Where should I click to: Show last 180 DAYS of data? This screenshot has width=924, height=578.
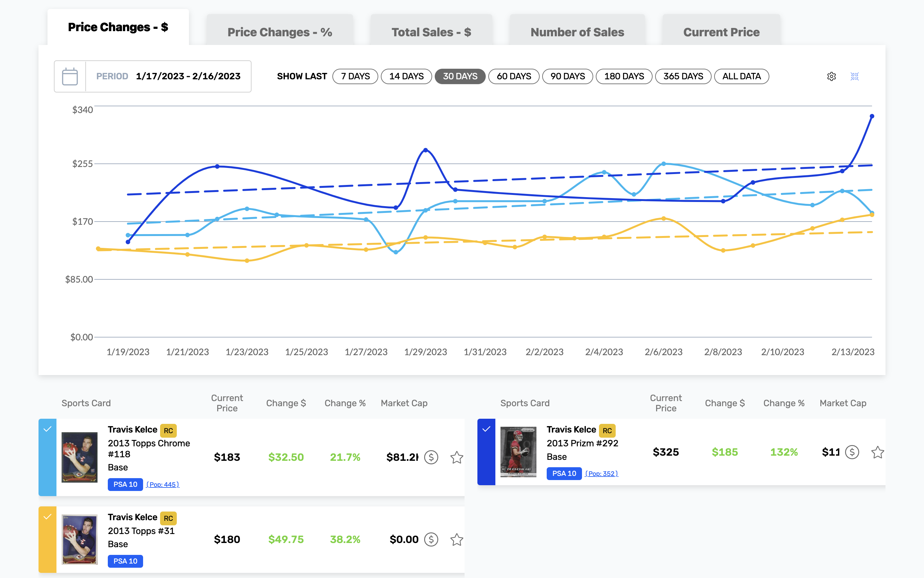click(x=624, y=76)
